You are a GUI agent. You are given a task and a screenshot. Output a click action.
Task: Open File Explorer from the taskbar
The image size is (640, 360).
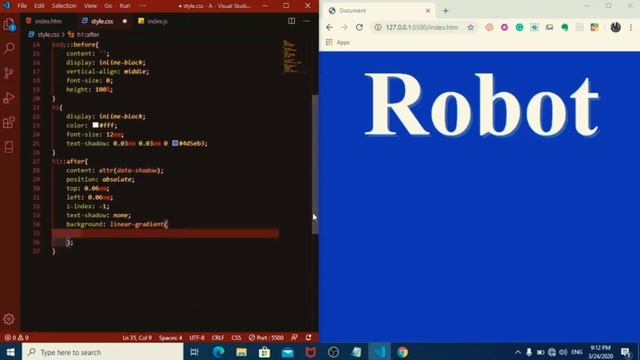point(241,352)
